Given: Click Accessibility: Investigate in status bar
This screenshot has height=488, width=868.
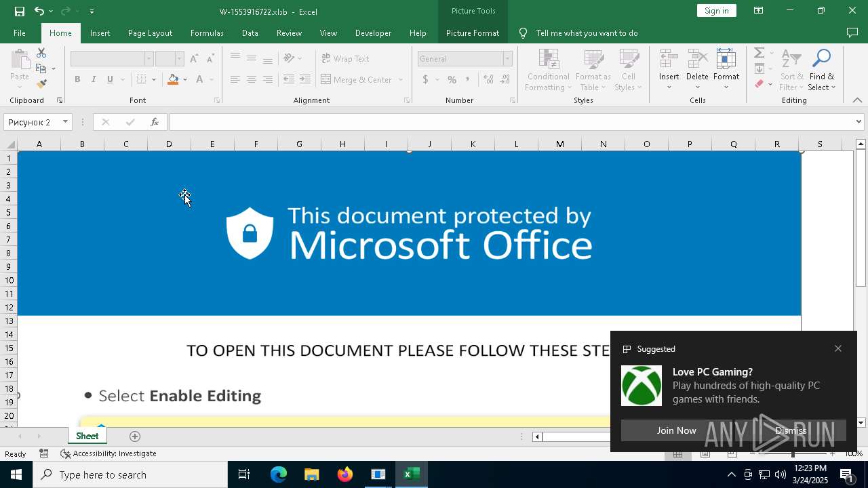Looking at the screenshot, I should tap(108, 453).
